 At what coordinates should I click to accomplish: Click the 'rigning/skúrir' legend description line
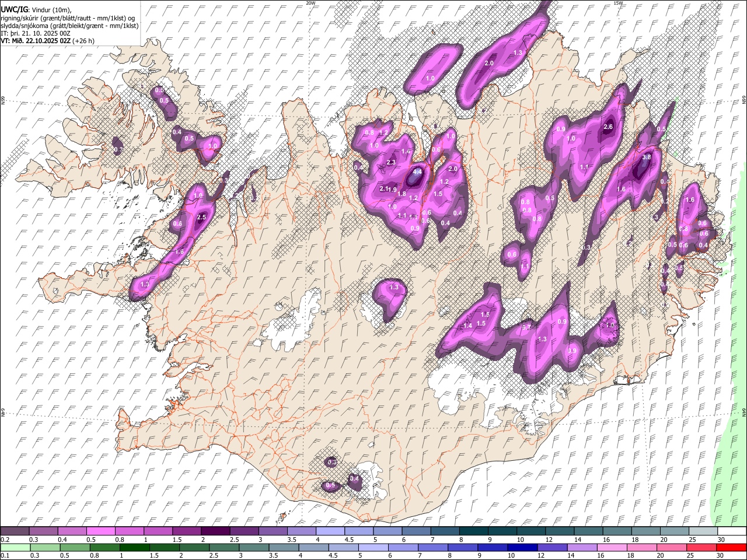click(68, 17)
